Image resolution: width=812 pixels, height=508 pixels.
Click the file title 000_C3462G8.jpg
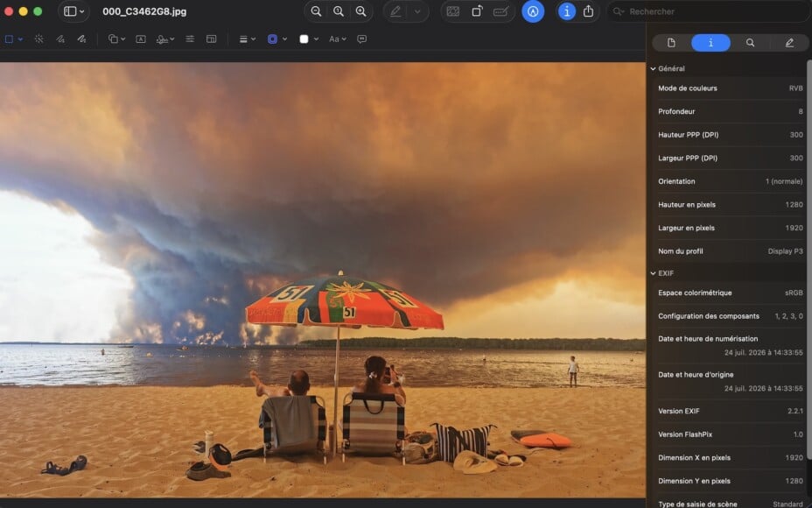[x=144, y=11]
